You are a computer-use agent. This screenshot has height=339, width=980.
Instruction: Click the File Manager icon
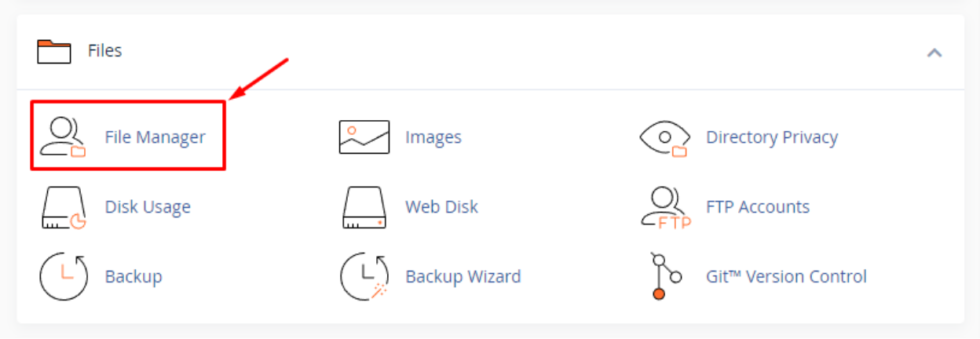(63, 137)
